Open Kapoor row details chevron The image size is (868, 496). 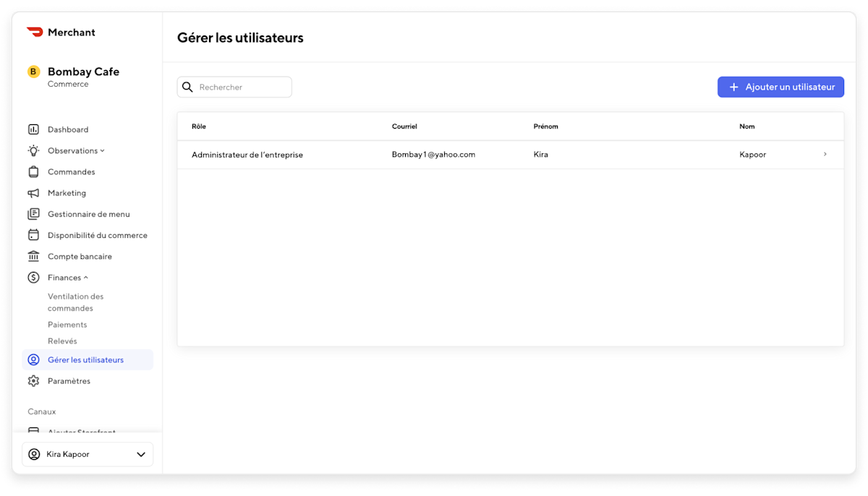825,154
